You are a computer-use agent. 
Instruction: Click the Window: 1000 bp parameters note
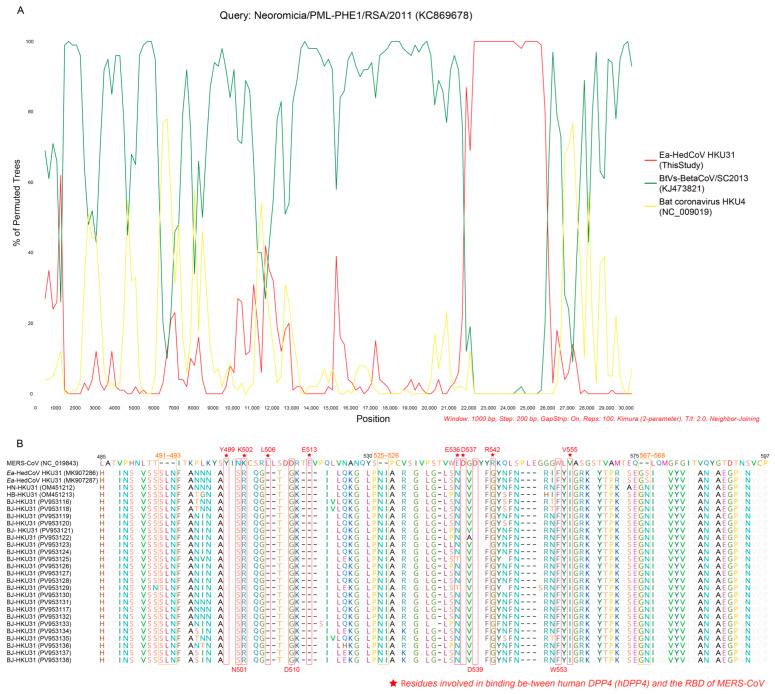pyautogui.click(x=602, y=419)
